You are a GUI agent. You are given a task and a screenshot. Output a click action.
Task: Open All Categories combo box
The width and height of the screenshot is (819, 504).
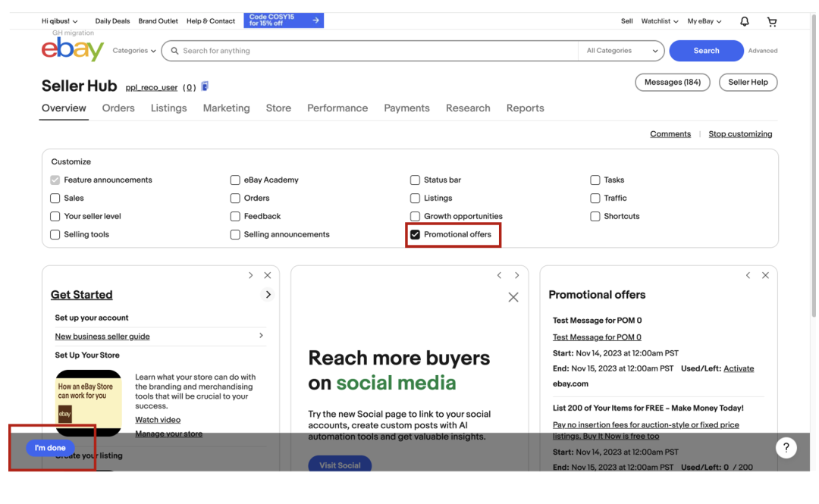[621, 51]
